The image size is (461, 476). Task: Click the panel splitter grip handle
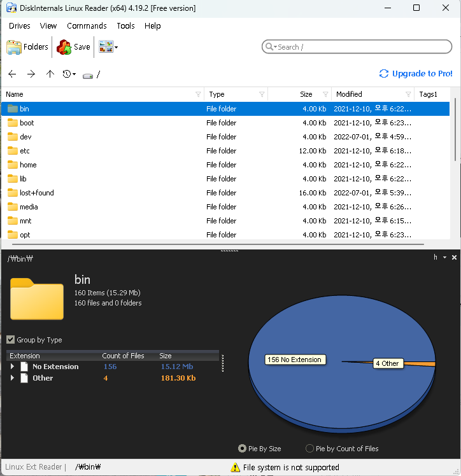[x=229, y=251]
